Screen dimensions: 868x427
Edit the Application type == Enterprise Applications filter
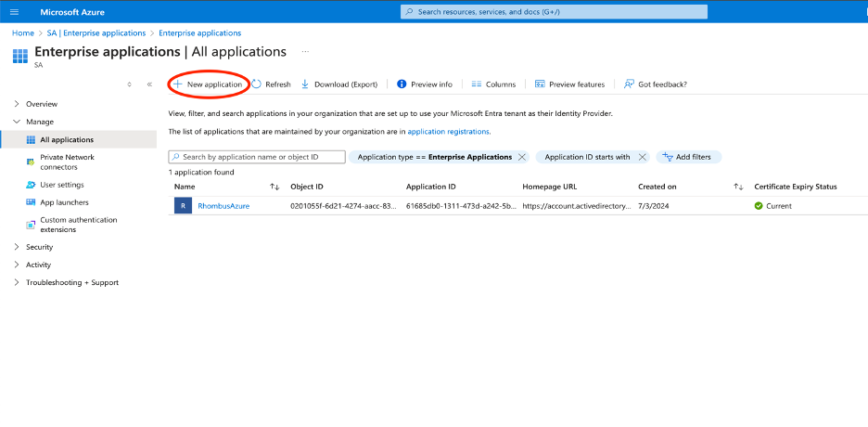[x=435, y=157]
